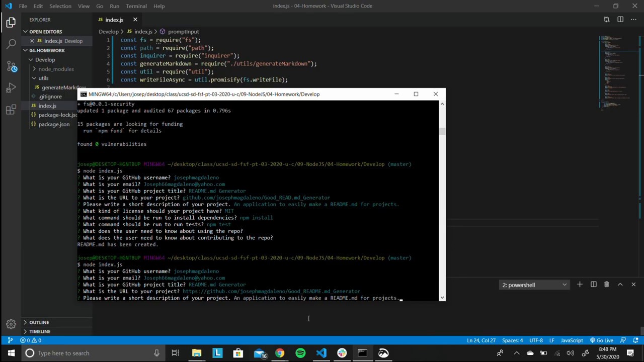The width and height of the screenshot is (644, 362).
Task: Open Spotify from the taskbar
Action: [x=300, y=353]
